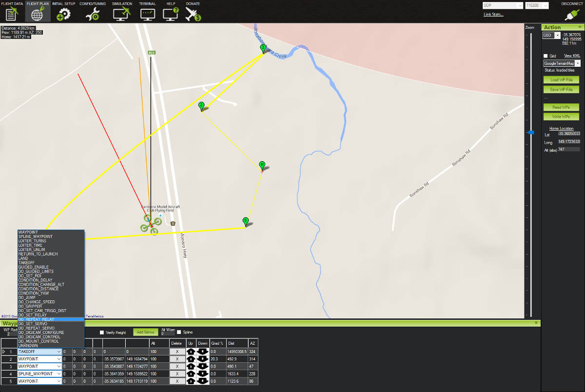Select DO_REPEAT_RELAY from command list
This screenshot has height=392, width=585.
(x=37, y=319)
